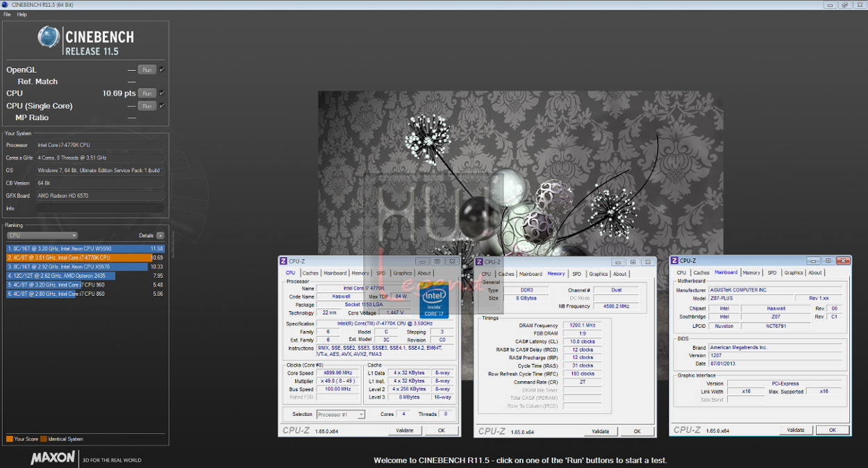Click OK in the Memory tab window
This screenshot has width=868, height=468.
(637, 431)
